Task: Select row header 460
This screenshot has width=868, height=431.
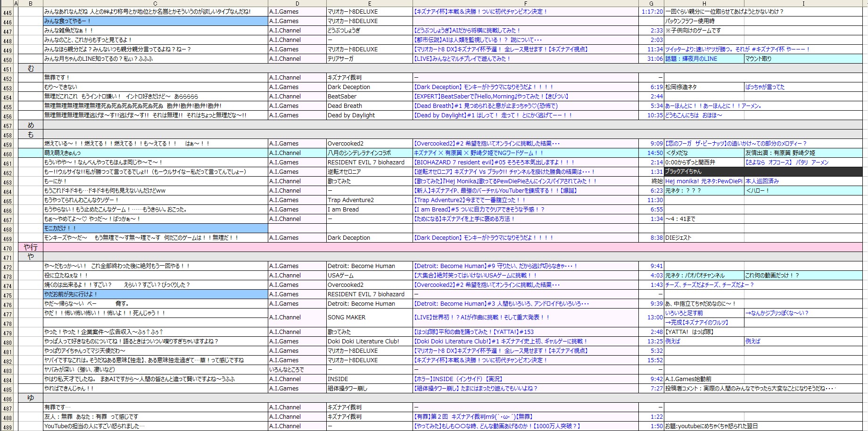Action: pos(7,153)
